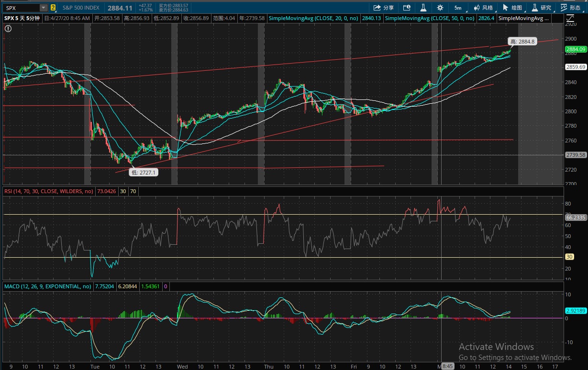This screenshot has height=370, width=588.
Task: Open the Style (风格) menu
Action: (x=484, y=8)
